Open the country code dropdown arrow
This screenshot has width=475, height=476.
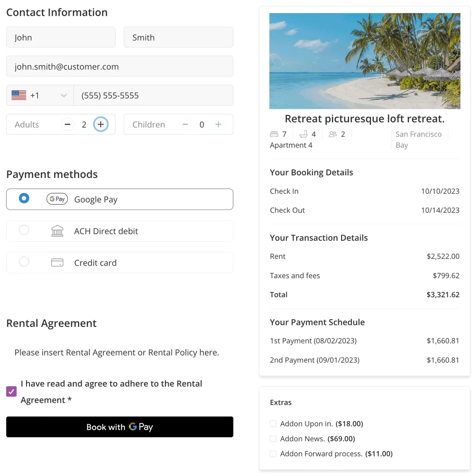point(64,96)
